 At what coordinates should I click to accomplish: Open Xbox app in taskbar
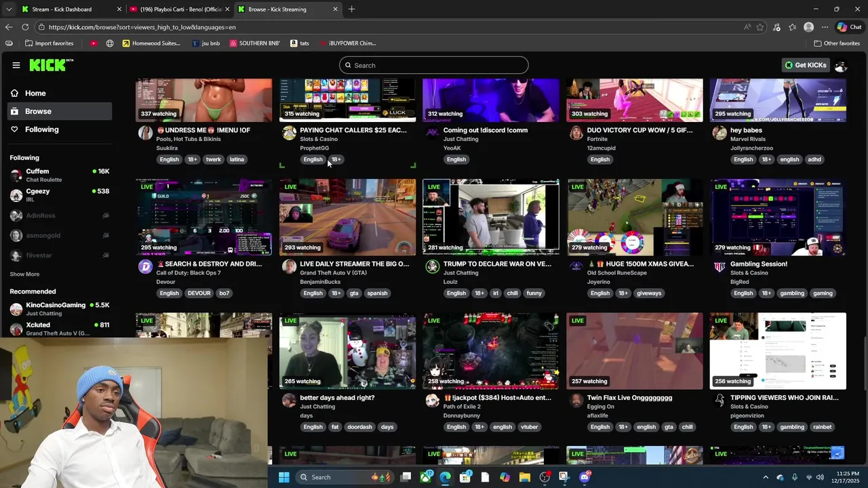tap(425, 477)
